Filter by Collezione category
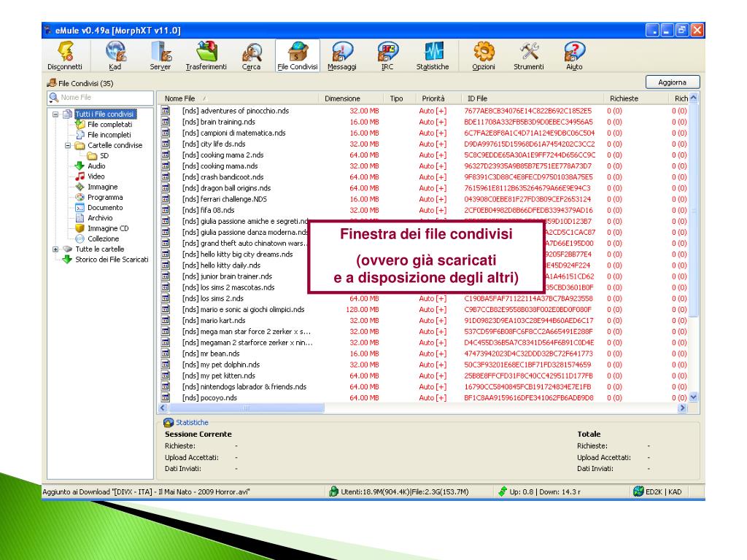The height and width of the screenshot is (560, 747). click(103, 238)
